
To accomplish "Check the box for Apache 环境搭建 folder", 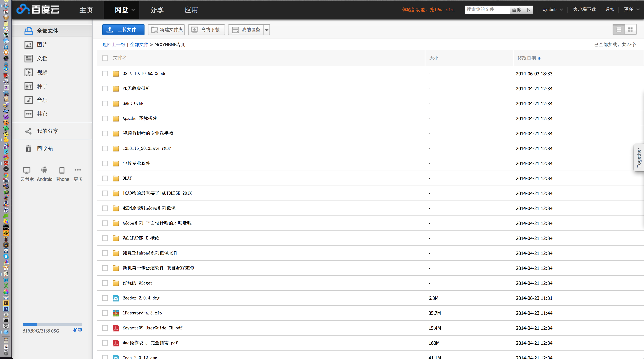I will [x=105, y=118].
